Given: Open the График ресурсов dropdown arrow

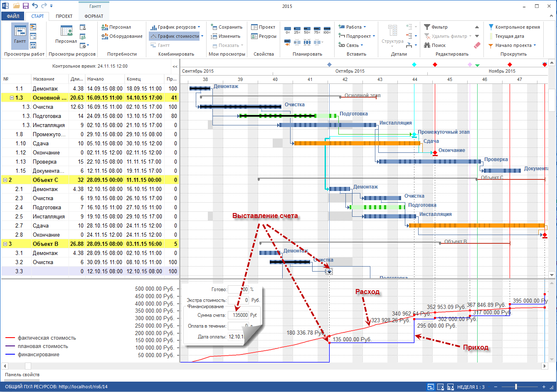Looking at the screenshot, I should click(199, 27).
